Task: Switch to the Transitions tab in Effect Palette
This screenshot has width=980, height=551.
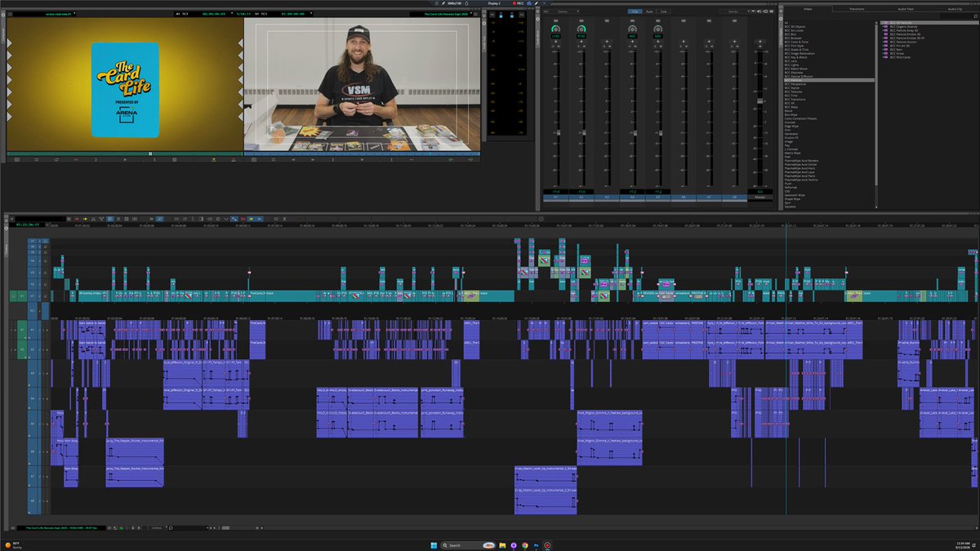Action: (x=857, y=8)
